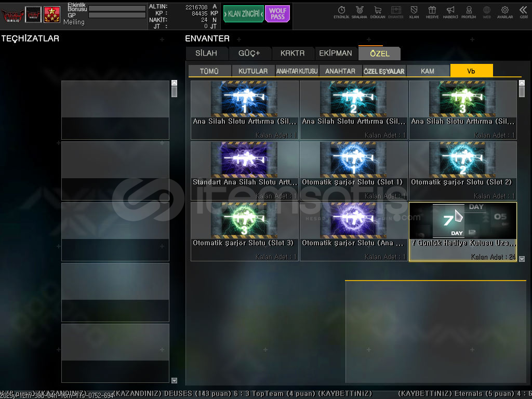The image size is (532, 399).
Task: Select the Anahtar filter tab
Action: point(340,71)
